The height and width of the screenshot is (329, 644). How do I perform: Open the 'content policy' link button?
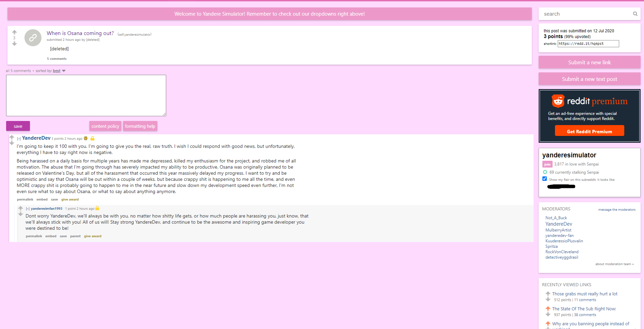coord(105,126)
